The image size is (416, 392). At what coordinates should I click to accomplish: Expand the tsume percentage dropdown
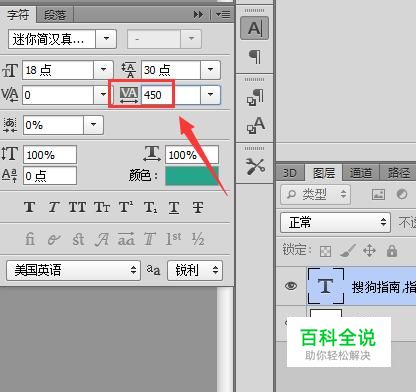tap(94, 125)
